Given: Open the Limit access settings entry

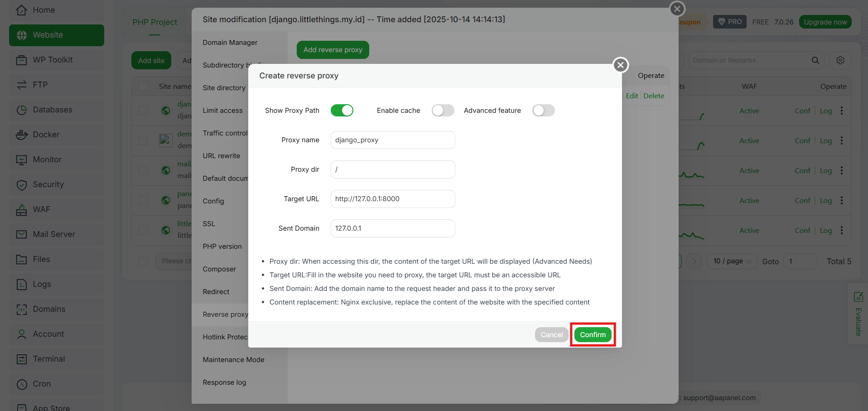Looking at the screenshot, I should tap(222, 111).
